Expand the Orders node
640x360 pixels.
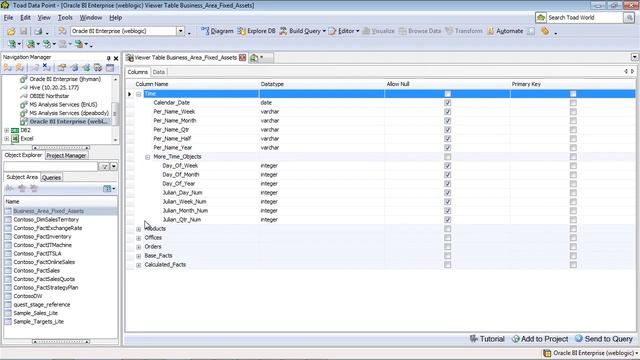coord(139,247)
